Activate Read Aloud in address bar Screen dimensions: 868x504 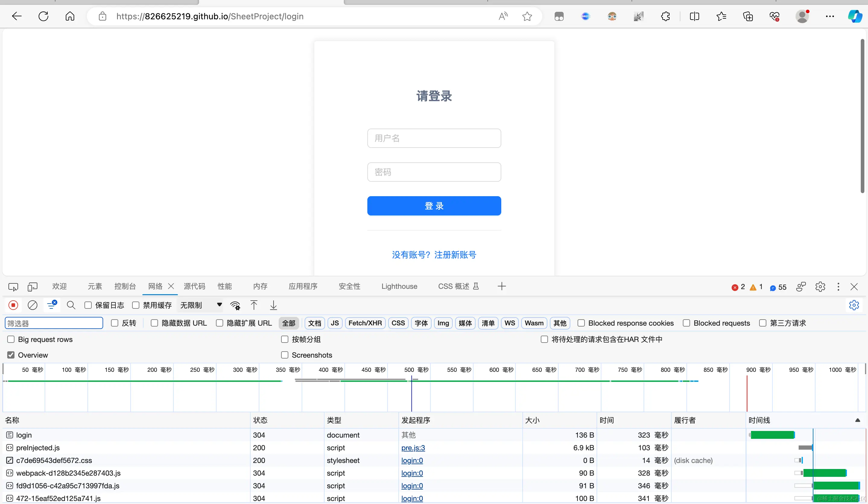(x=503, y=16)
